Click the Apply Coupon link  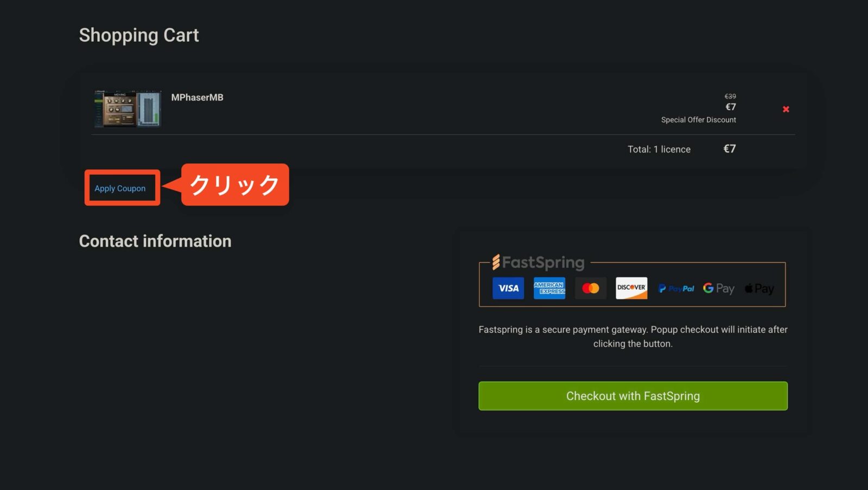tap(120, 188)
